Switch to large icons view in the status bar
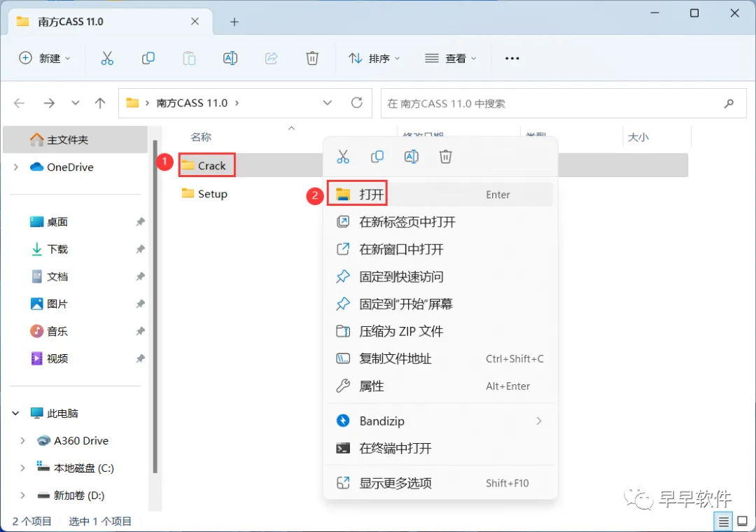This screenshot has height=532, width=756. click(743, 521)
